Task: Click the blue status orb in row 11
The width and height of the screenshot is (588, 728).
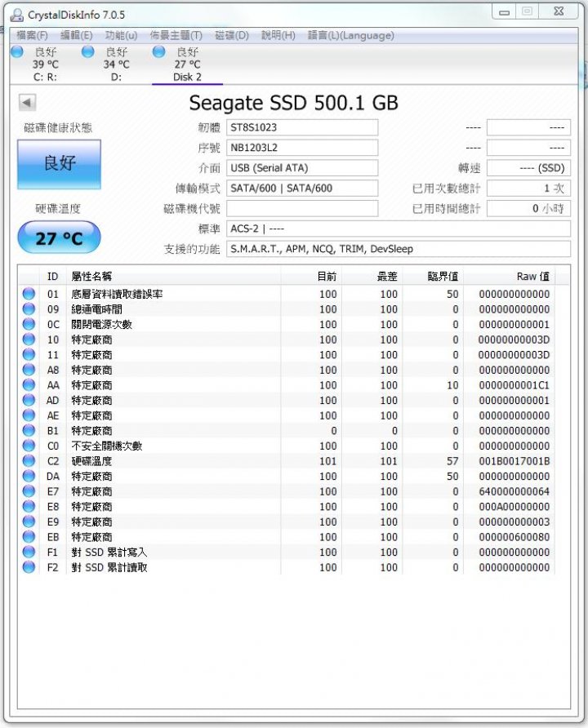Action: pyautogui.click(x=29, y=354)
